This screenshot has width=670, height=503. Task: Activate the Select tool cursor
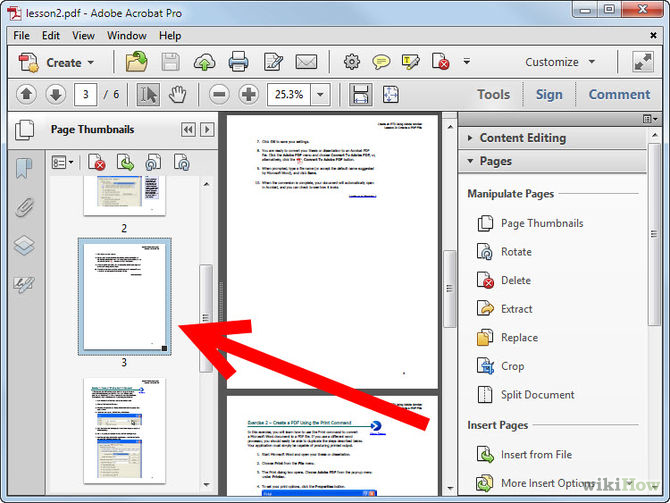pyautogui.click(x=148, y=94)
